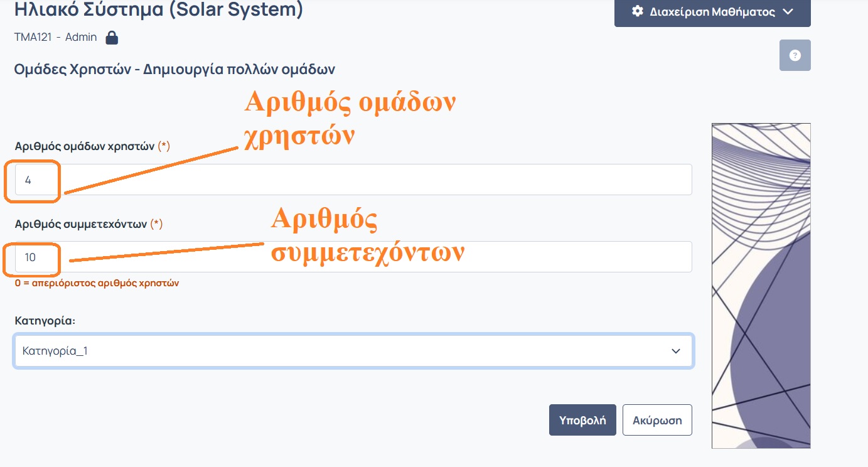
Task: Click the Κατηγορία: label text
Action: 45,321
